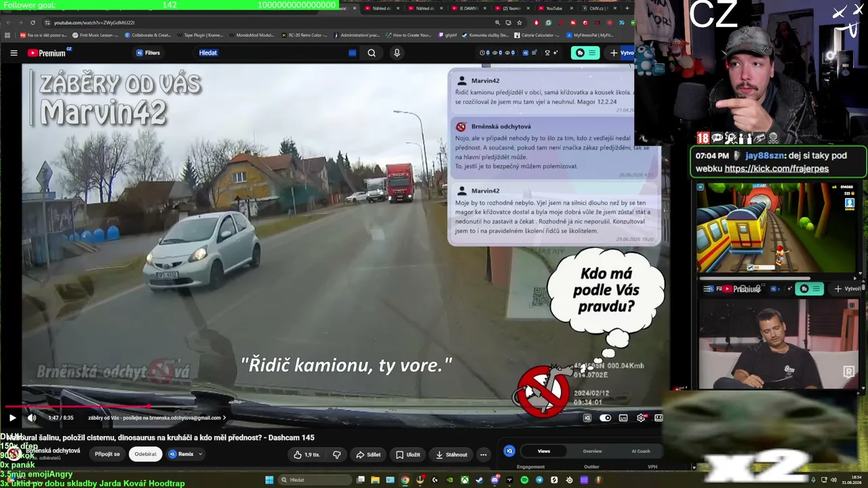Open the green vidIQ extension menu button
This screenshot has width=868, height=488.
[x=585, y=53]
